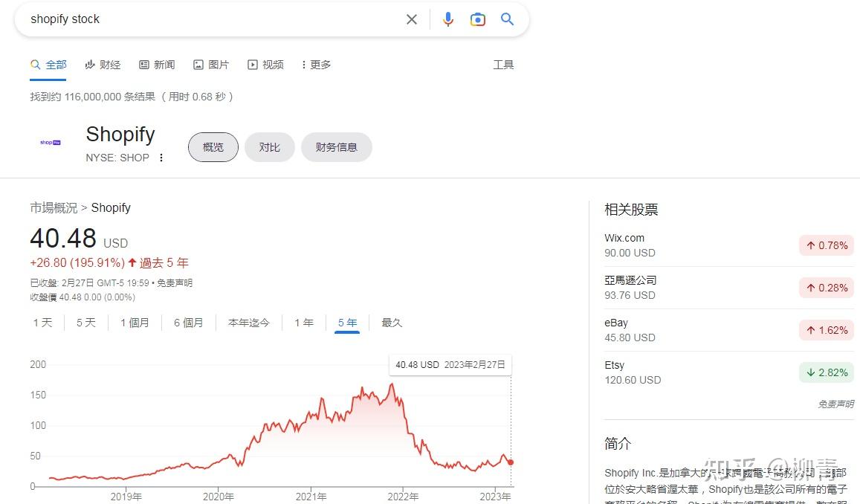Viewport: 860px width, 504px height.
Task: Click the green down arrow next to Etsy
Action: coord(809,372)
